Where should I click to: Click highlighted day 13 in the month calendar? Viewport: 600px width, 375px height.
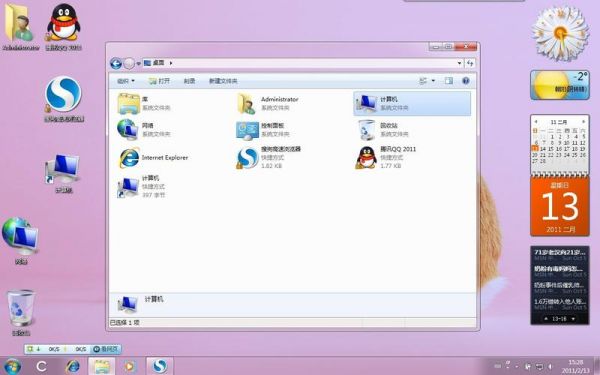coord(535,148)
